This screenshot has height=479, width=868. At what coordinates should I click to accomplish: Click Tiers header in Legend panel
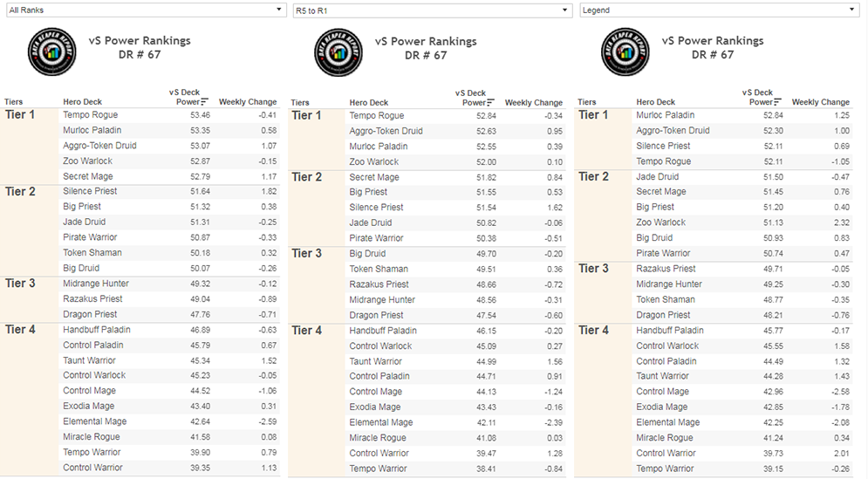[587, 102]
